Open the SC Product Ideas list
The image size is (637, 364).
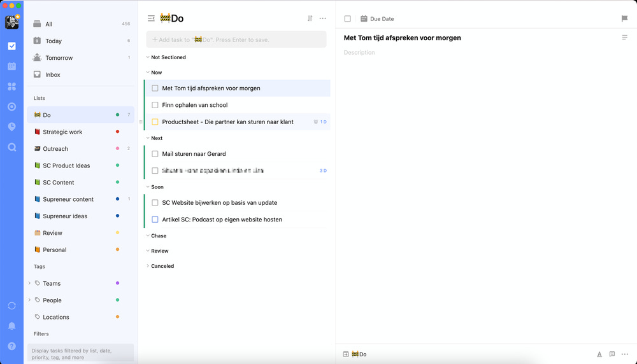(x=80, y=165)
